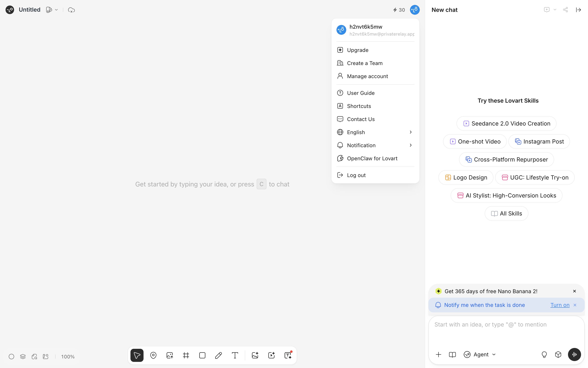
Task: Click the new chat icon in chat header
Action: (x=546, y=10)
